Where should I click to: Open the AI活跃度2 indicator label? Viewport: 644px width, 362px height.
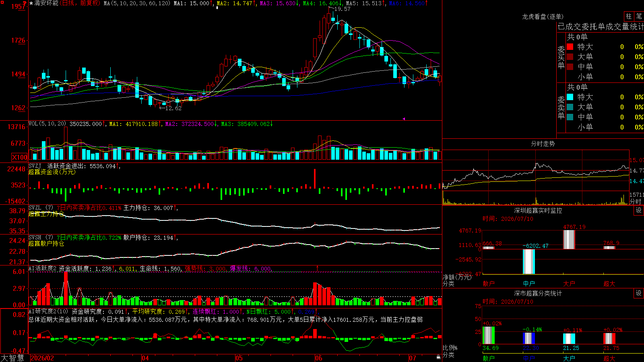(x=43, y=269)
